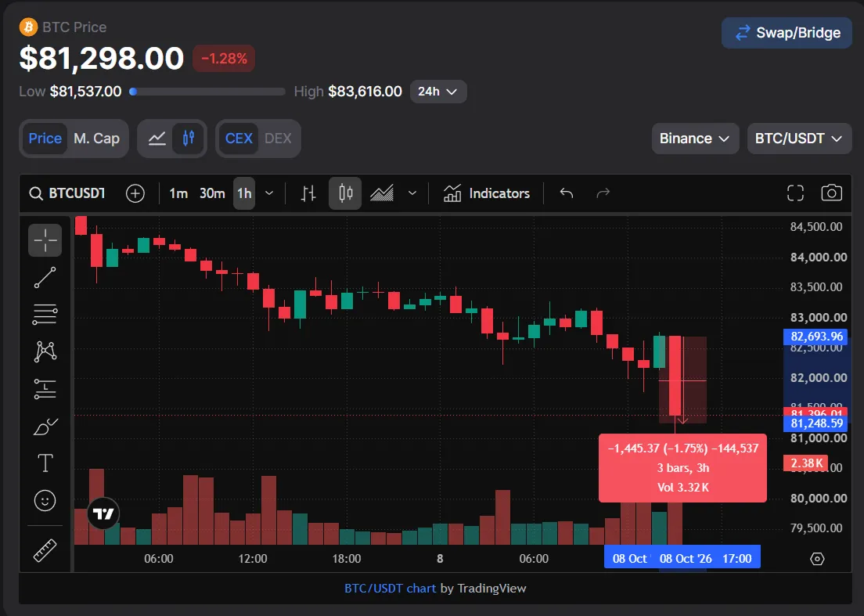Expand the time interval dropdown arrow
This screenshot has height=616, width=864.
[x=269, y=193]
